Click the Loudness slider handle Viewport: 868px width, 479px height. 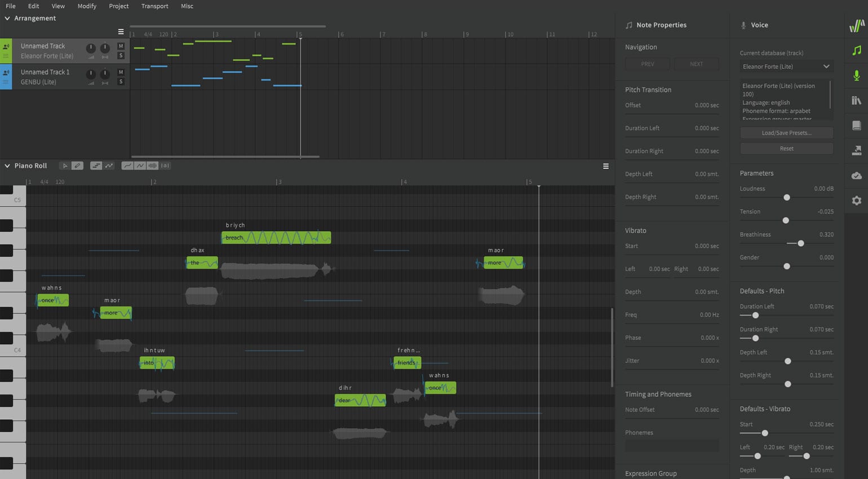point(787,198)
